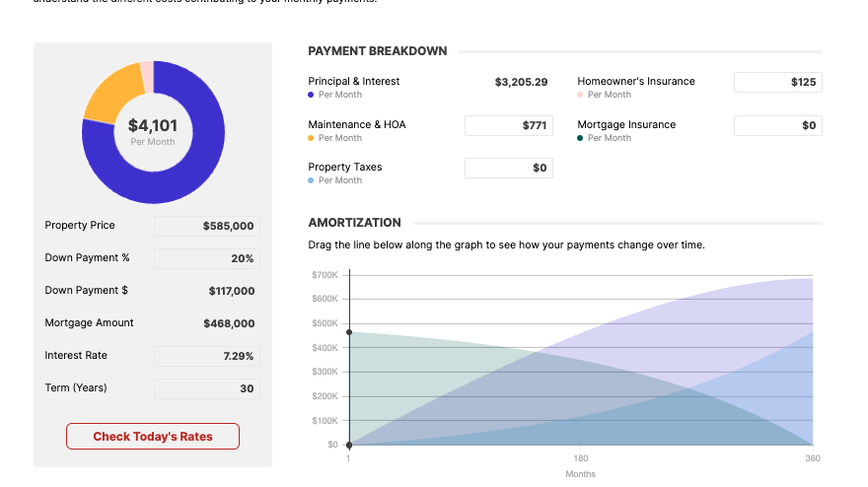The image size is (868, 487).
Task: Click the blue dot under Principal & Interest
Action: pos(311,95)
